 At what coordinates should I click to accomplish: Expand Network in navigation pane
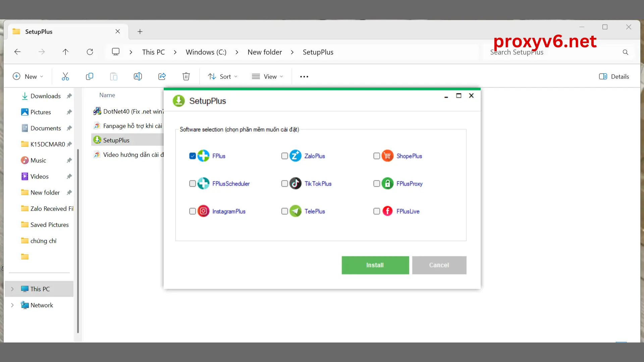(12, 305)
